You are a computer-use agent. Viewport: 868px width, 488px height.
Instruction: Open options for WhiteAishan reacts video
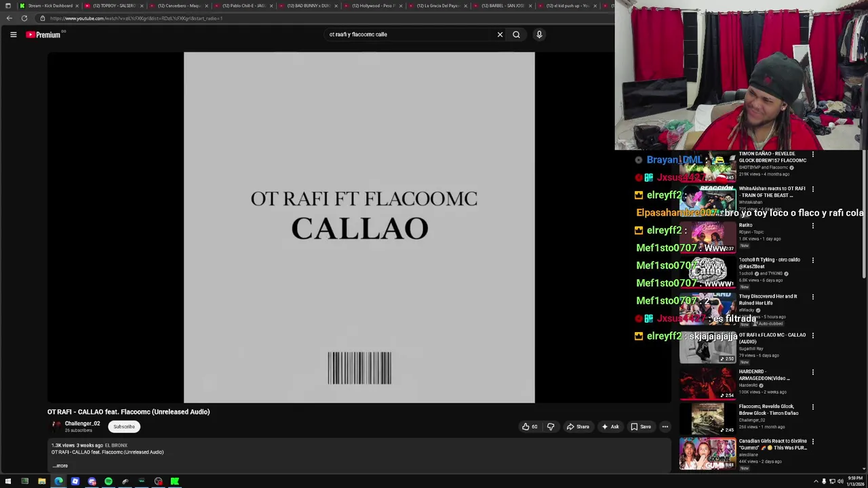(813, 189)
